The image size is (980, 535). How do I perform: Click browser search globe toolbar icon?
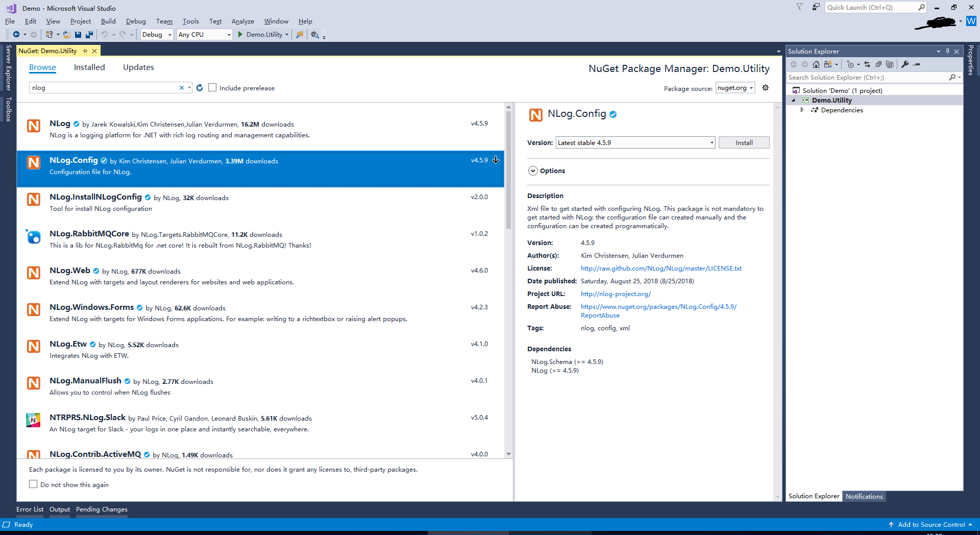point(315,35)
